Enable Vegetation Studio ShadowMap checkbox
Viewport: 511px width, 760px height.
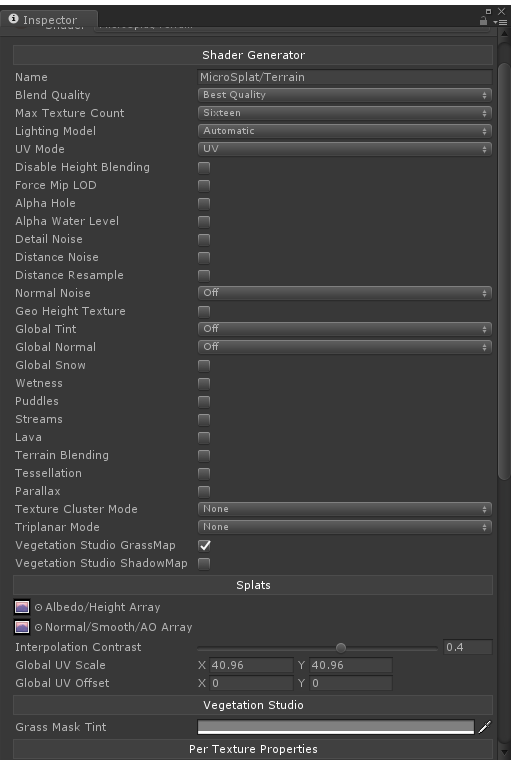[x=204, y=563]
